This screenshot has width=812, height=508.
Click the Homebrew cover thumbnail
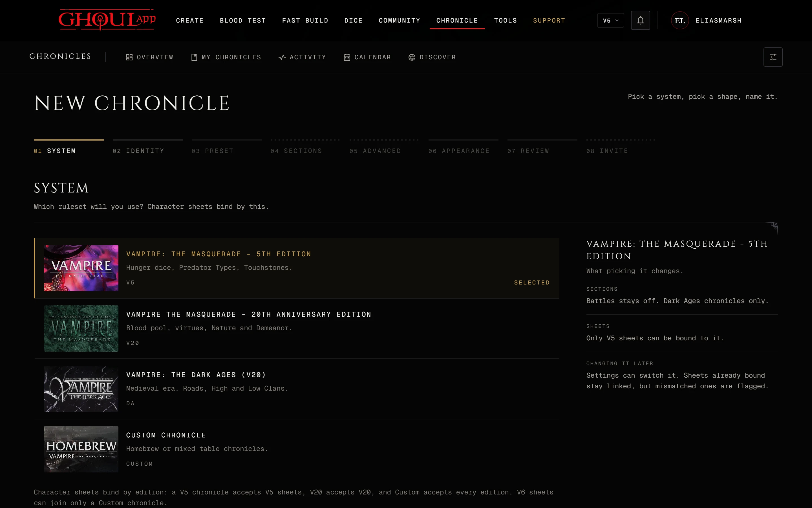(x=81, y=449)
